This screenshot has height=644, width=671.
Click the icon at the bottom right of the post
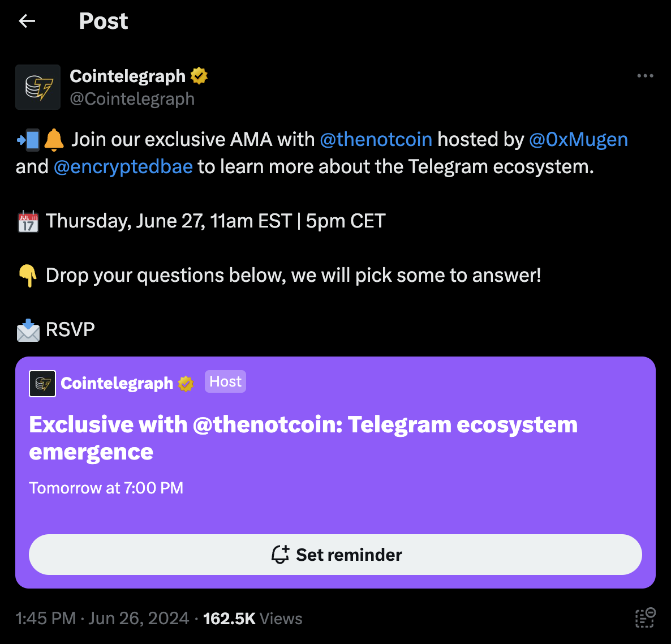coord(645,617)
